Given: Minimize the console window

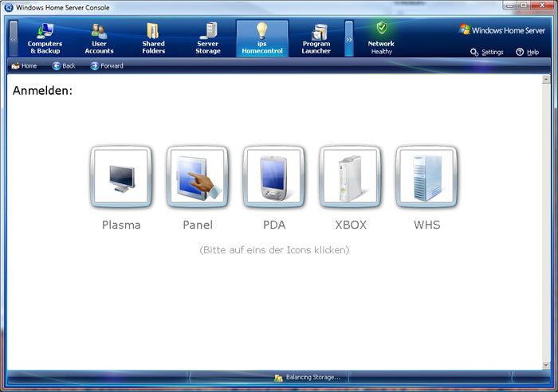Looking at the screenshot, I should (509, 5).
